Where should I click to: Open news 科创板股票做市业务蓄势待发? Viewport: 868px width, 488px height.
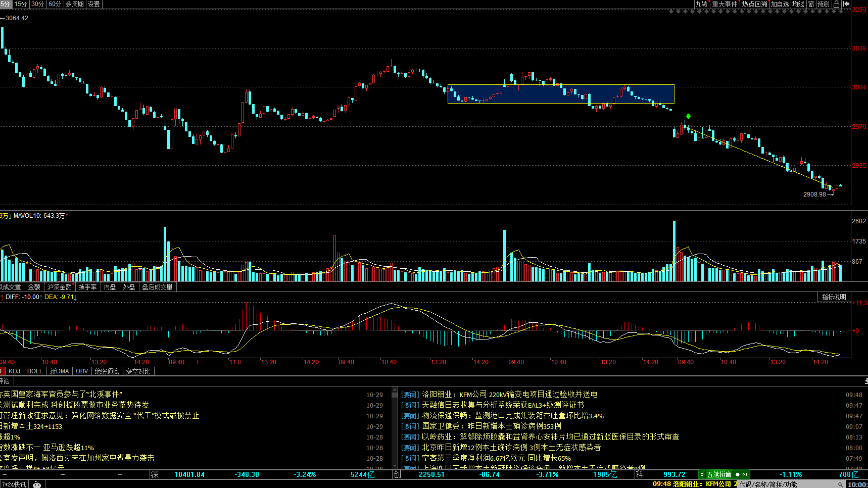tap(75, 405)
